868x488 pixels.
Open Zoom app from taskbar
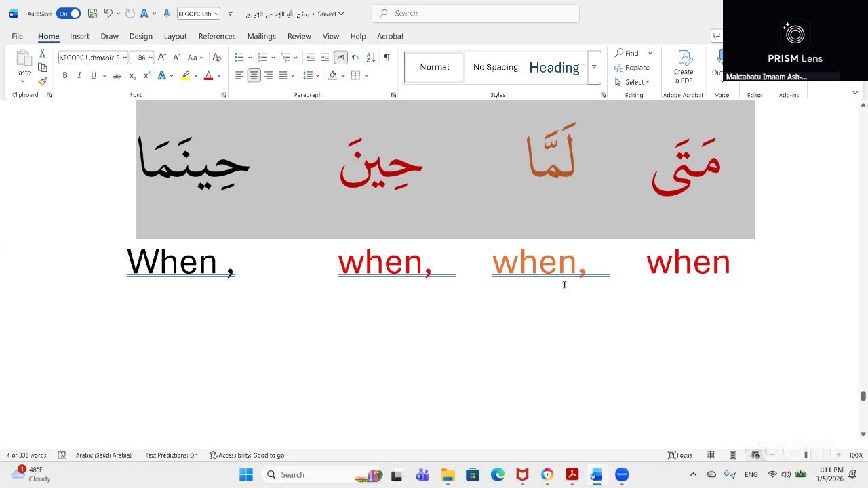click(622, 474)
